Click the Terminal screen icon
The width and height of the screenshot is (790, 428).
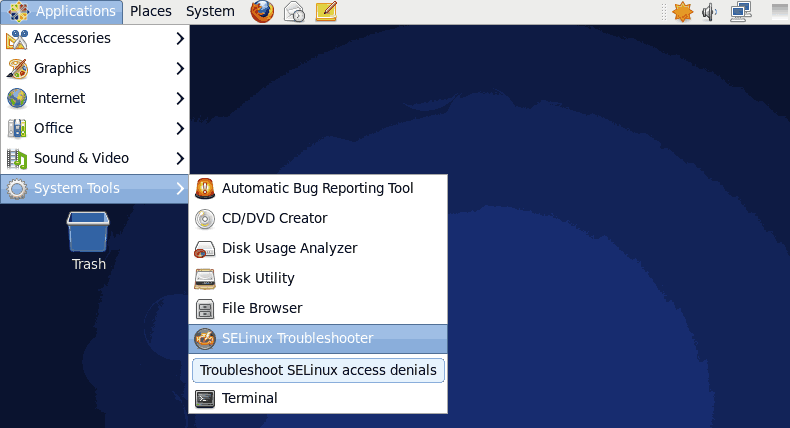[x=205, y=399]
